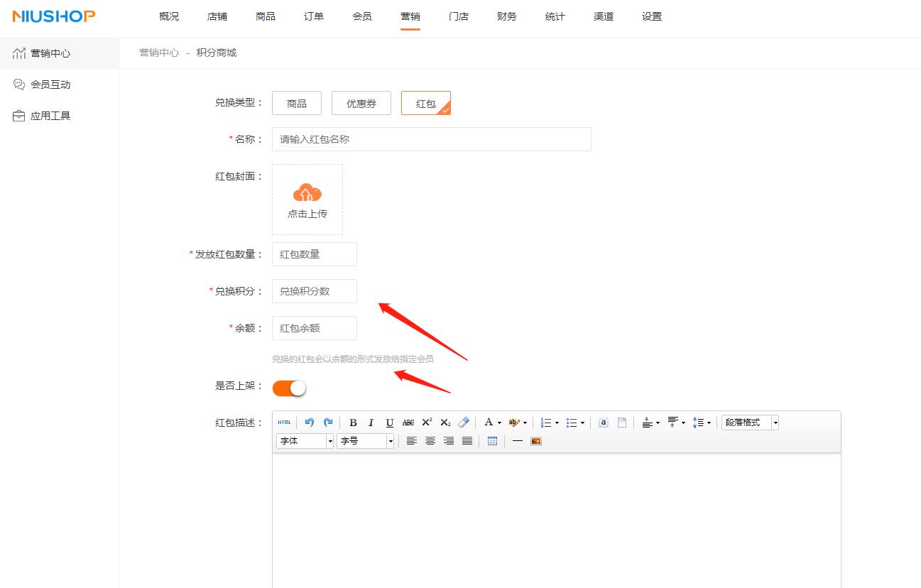Toggle bold formatting in the description editor
921x588 pixels.
click(x=353, y=423)
